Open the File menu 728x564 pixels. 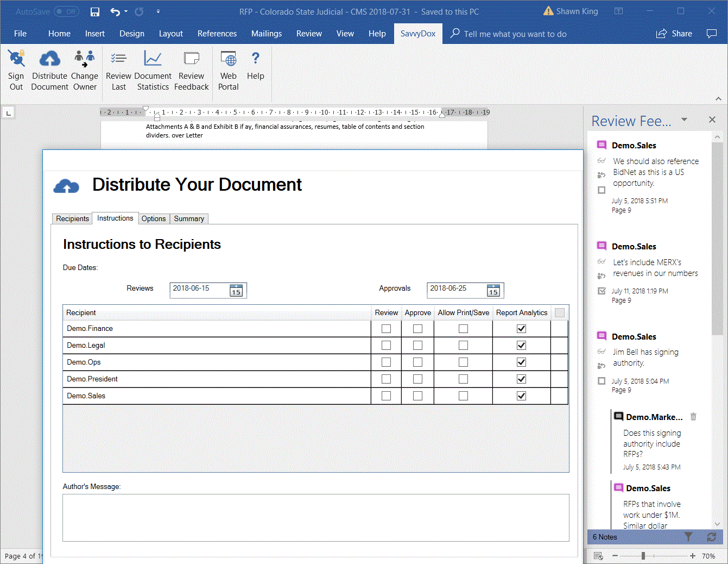click(x=20, y=34)
